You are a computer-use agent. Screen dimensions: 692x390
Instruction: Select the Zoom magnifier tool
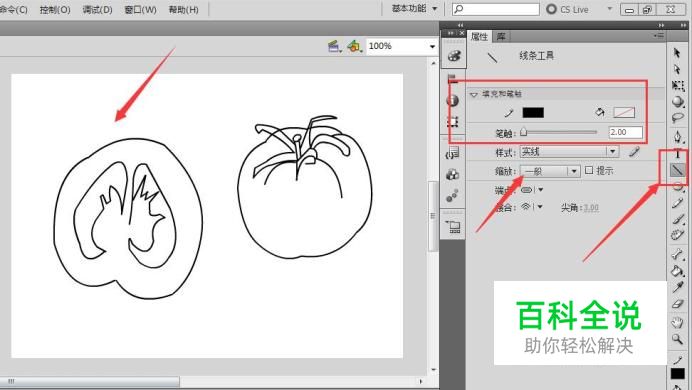coord(677,339)
